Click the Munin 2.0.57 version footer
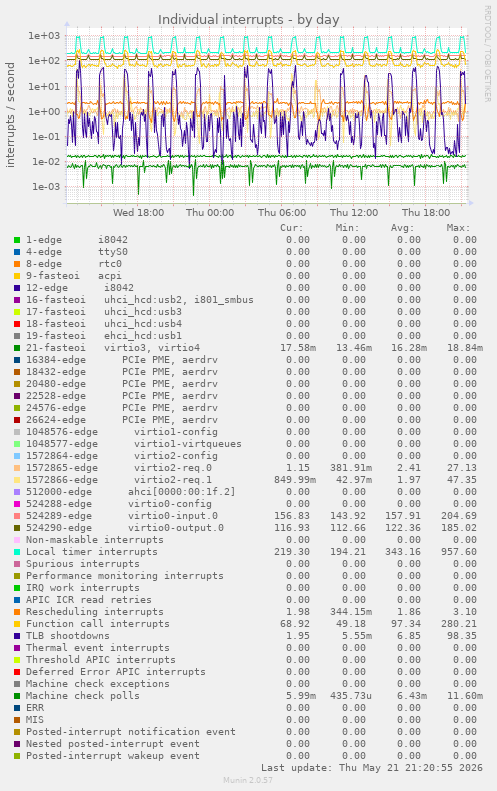497x791 pixels. click(248, 780)
